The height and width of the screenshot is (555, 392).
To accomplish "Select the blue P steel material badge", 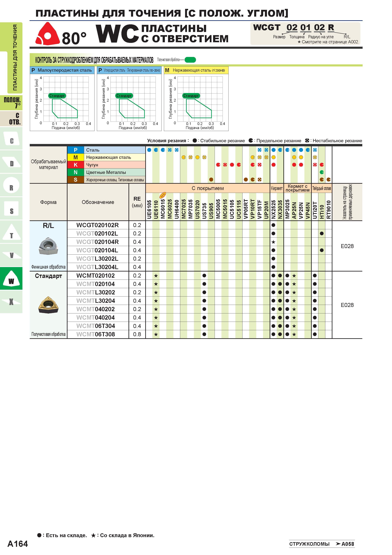I will click(76, 150).
